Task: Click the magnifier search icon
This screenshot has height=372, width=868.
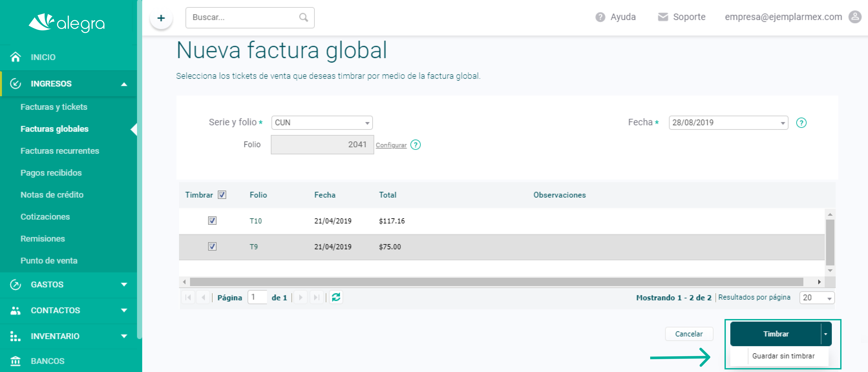Action: pos(304,17)
